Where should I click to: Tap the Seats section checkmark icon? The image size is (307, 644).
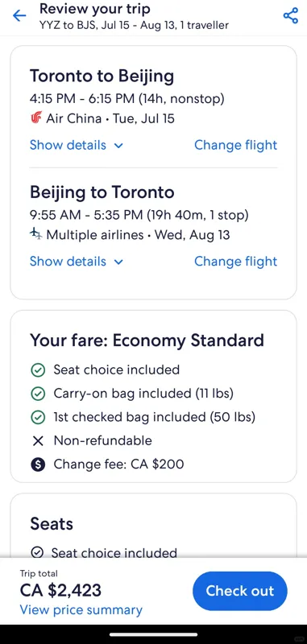point(37,552)
